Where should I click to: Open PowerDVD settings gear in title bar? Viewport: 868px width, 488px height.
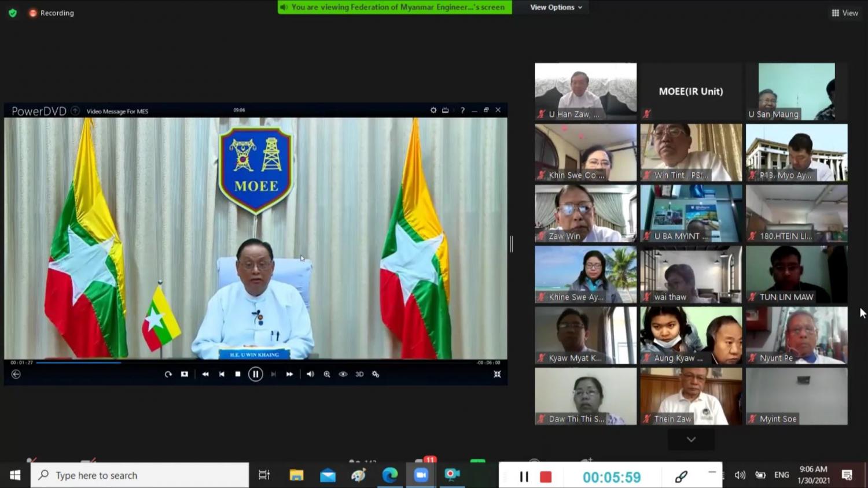433,110
